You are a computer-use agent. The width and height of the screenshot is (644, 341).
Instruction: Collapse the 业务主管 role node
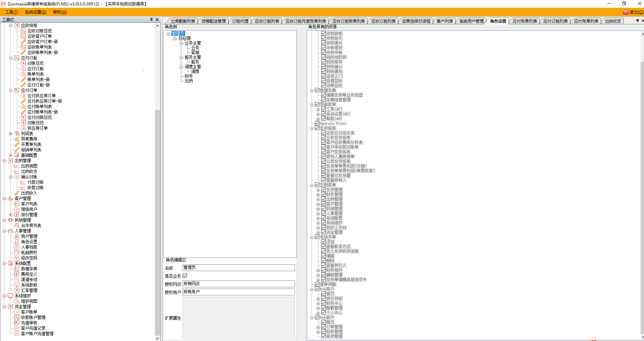(x=181, y=43)
